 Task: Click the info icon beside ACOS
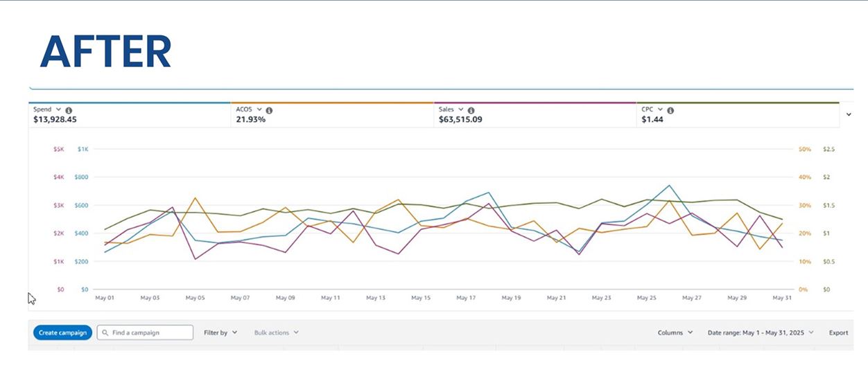click(x=269, y=110)
